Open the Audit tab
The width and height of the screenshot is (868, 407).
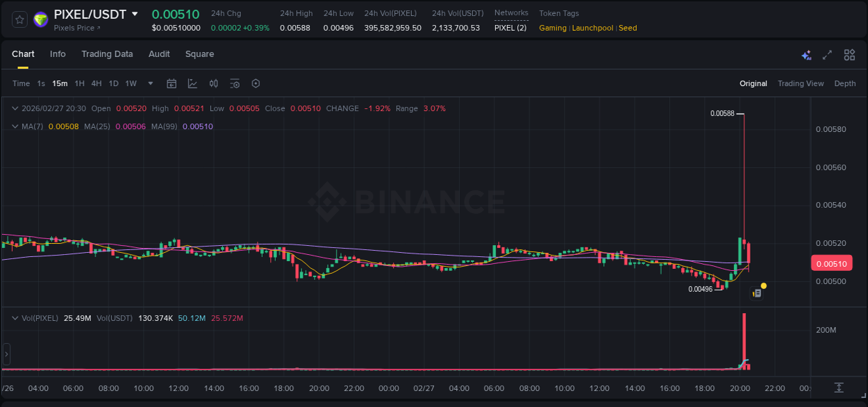click(159, 54)
